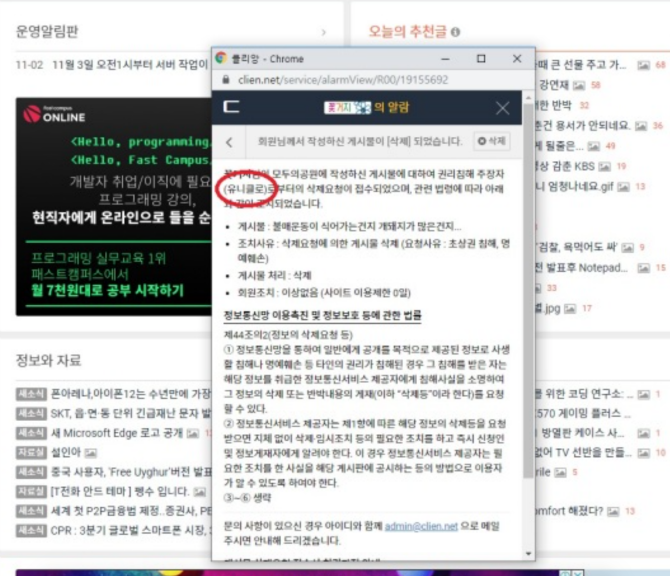
Task: Open the post 중국 사용자, 'Free Uyghur'버전 발표
Action: [x=131, y=472]
